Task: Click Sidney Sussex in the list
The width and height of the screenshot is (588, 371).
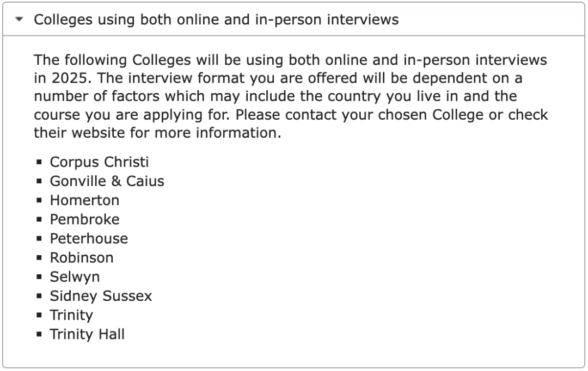Action: click(x=101, y=296)
